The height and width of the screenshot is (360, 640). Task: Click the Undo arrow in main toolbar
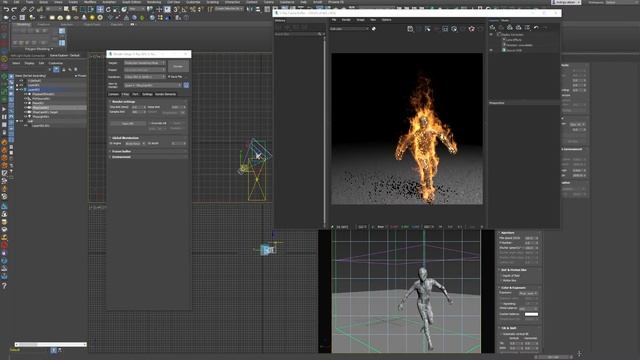click(x=6, y=9)
